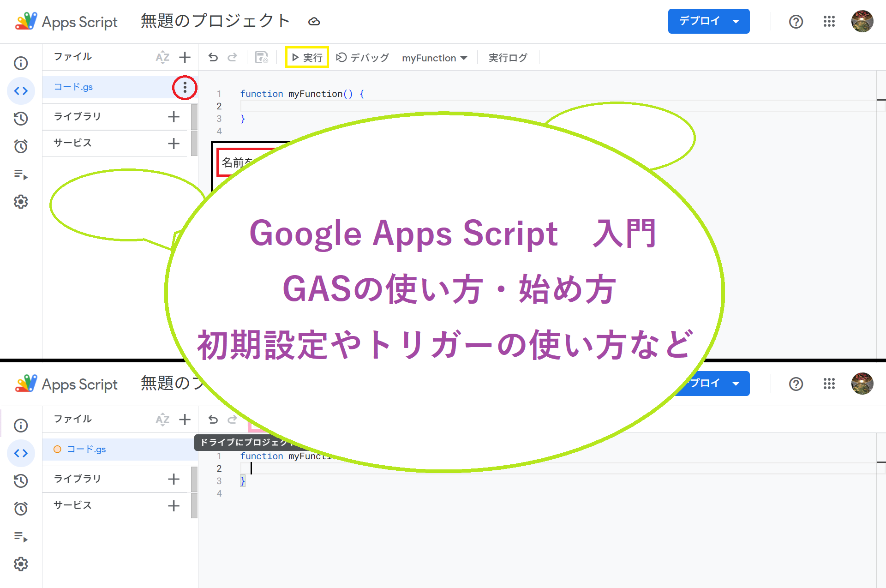The width and height of the screenshot is (886, 588).
Task: Click ライブラリ label in upper window
Action: 77,116
